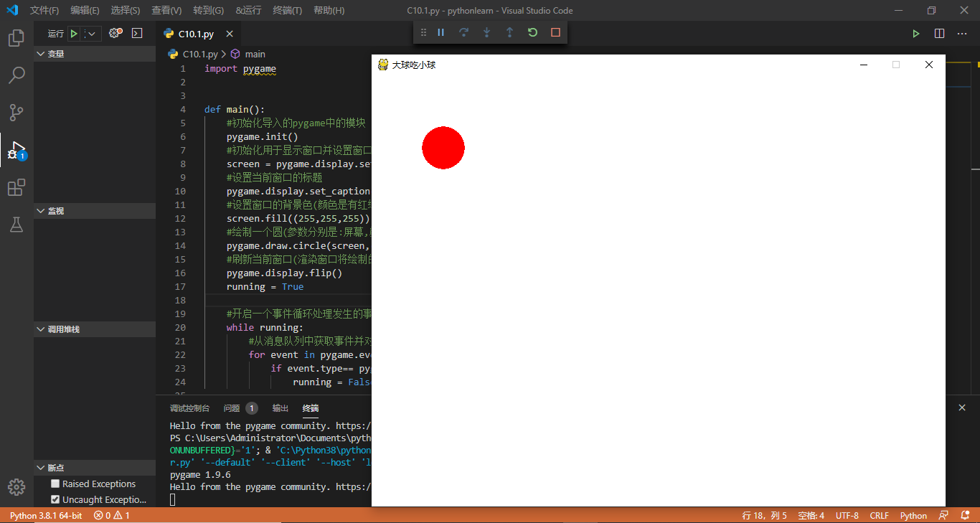The height and width of the screenshot is (523, 980).
Task: Click the red circle in the pygame window
Action: (443, 148)
